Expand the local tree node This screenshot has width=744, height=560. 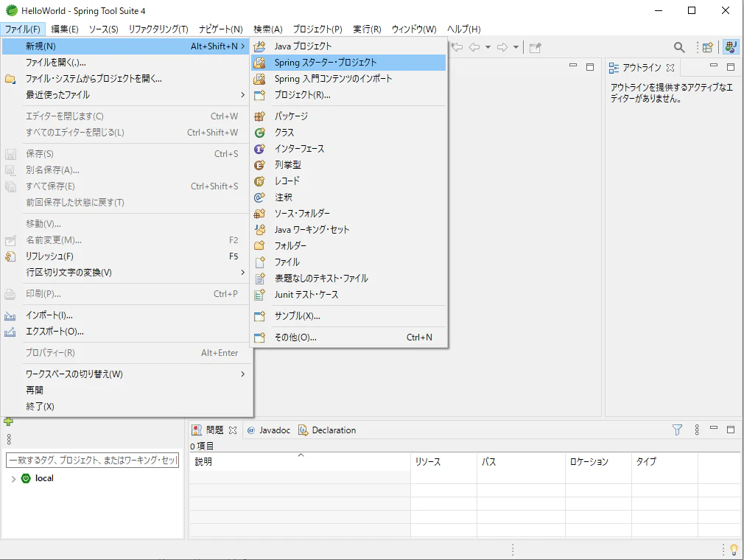(x=13, y=479)
